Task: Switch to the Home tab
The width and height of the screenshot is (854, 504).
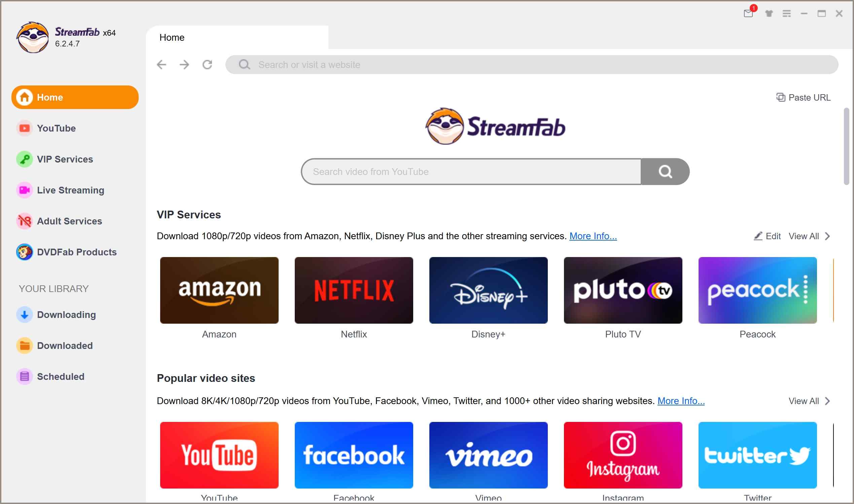Action: tap(237, 37)
